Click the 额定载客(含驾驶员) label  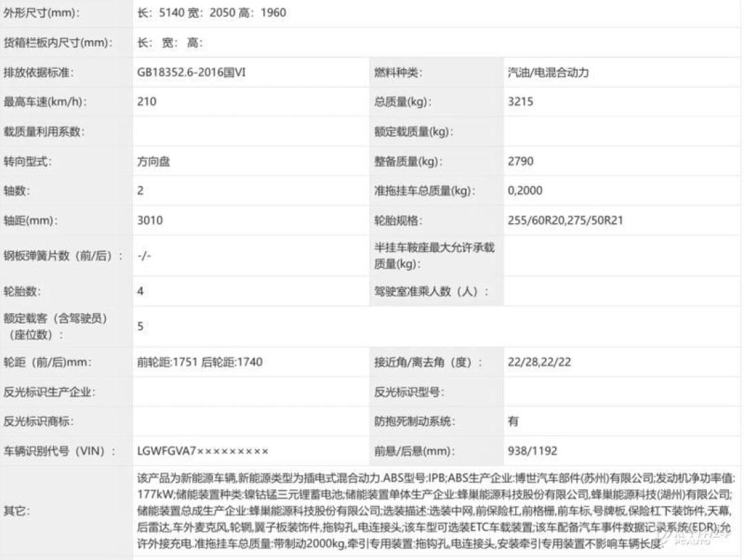coord(55,326)
